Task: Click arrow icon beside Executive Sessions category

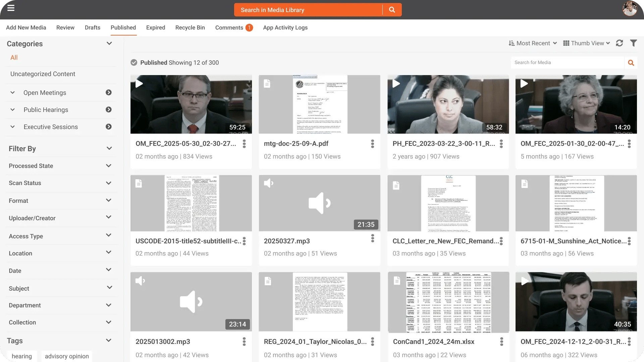Action: (109, 127)
